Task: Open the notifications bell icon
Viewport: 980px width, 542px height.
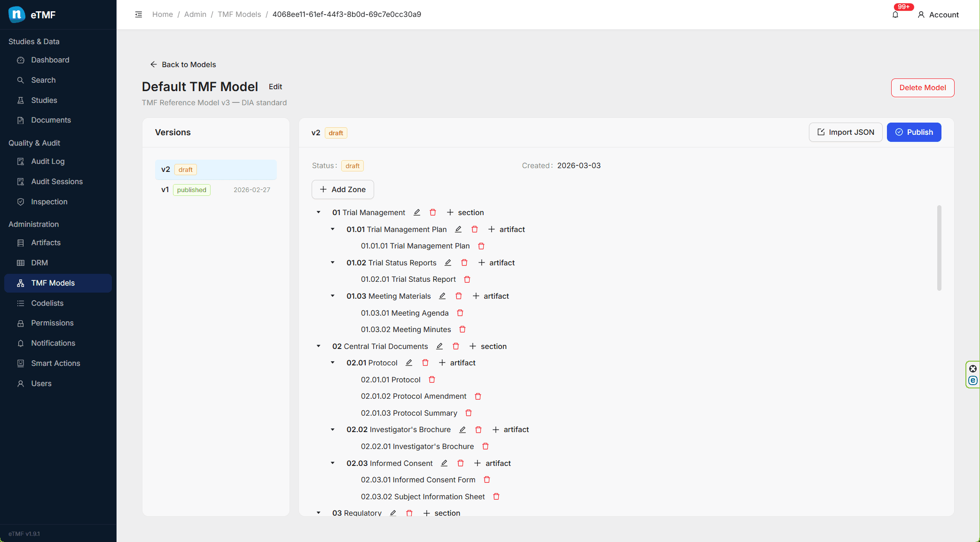Action: [x=895, y=15]
